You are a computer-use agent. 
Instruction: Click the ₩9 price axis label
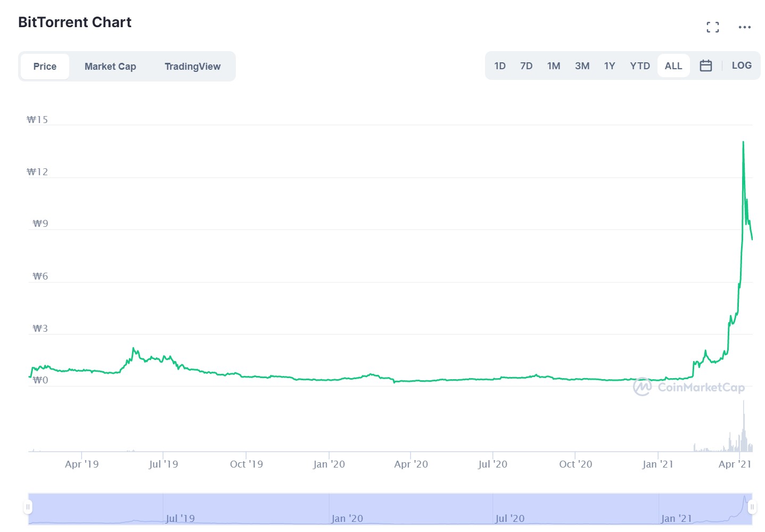click(40, 224)
